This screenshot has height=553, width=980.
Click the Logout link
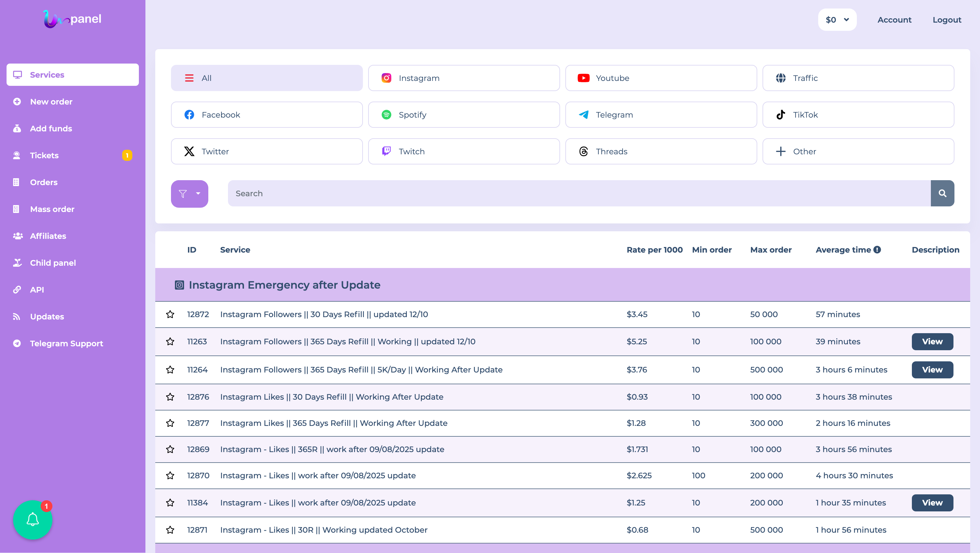947,20
